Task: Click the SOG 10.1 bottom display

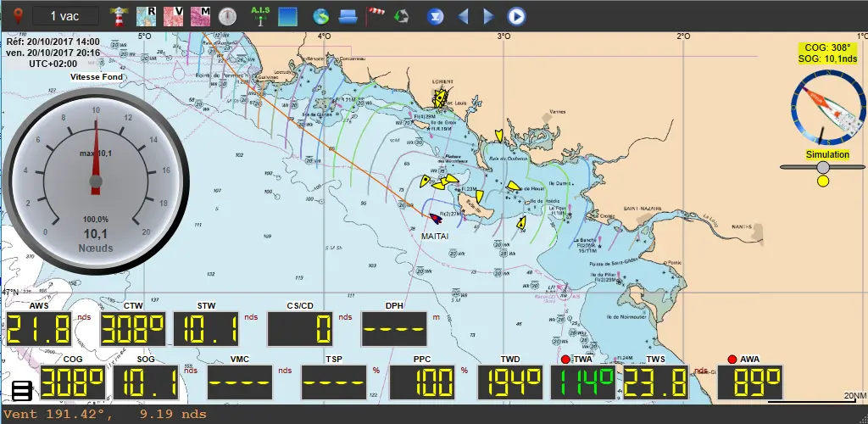Action: 146,382
